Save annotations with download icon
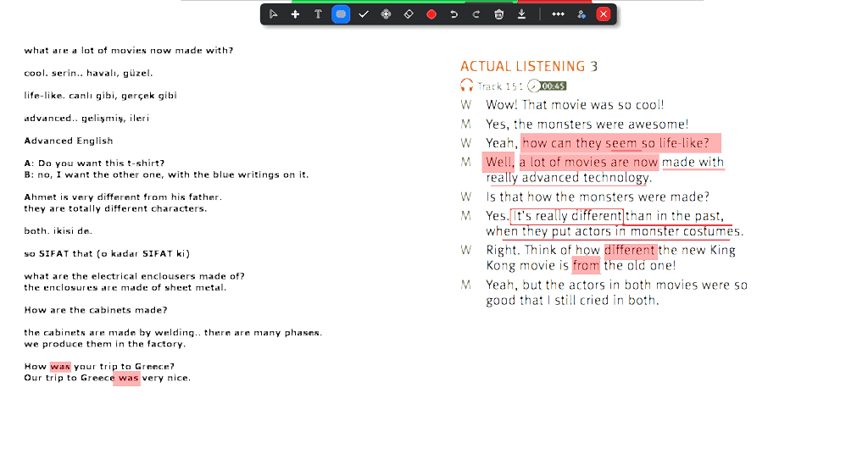 (x=521, y=14)
